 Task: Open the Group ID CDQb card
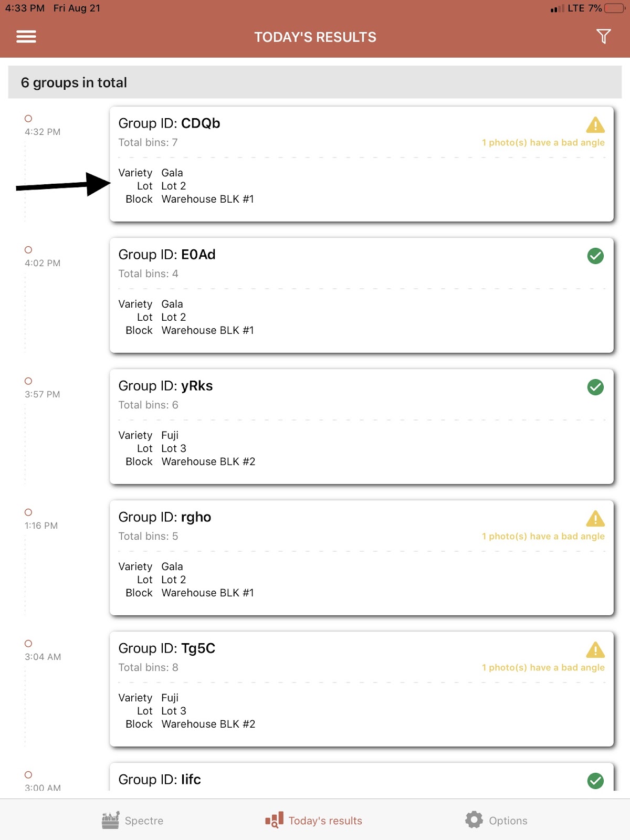pos(361,164)
